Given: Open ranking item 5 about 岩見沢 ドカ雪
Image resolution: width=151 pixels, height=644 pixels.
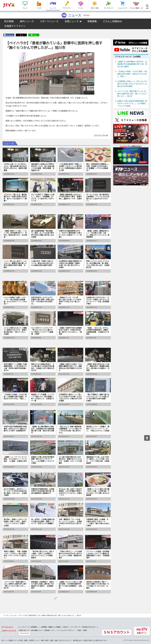Looking at the screenshot, I should click(x=132, y=103).
